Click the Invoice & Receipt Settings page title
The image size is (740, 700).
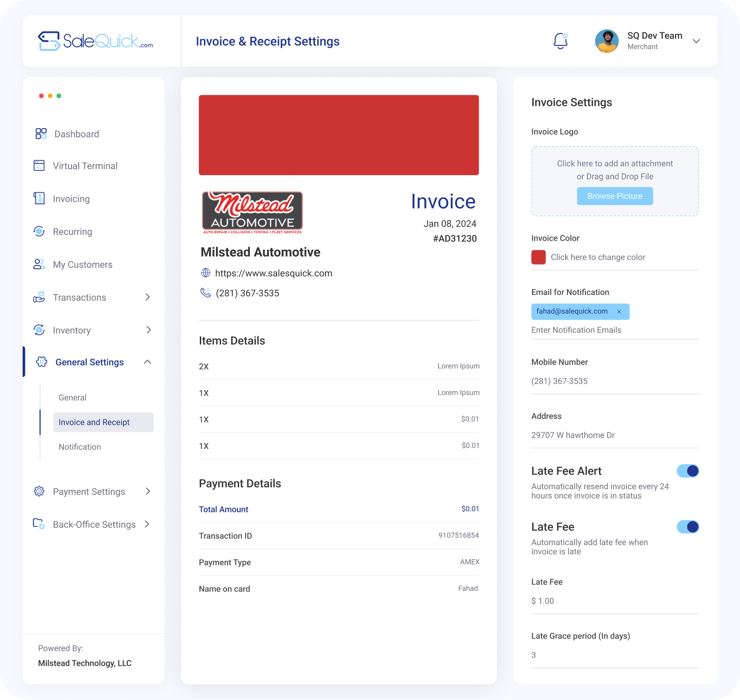pyautogui.click(x=268, y=41)
